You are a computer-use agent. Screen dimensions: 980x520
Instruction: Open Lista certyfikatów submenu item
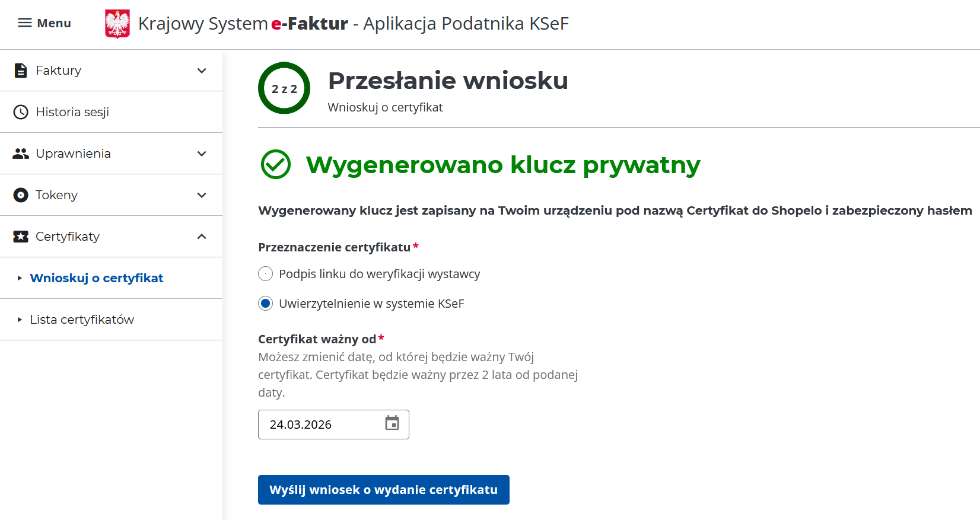coord(82,320)
